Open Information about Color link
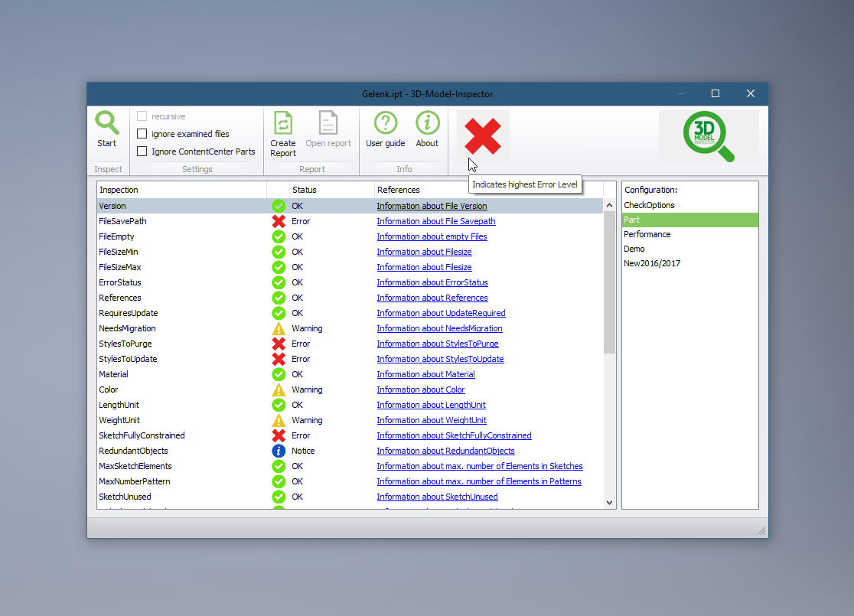 point(421,389)
